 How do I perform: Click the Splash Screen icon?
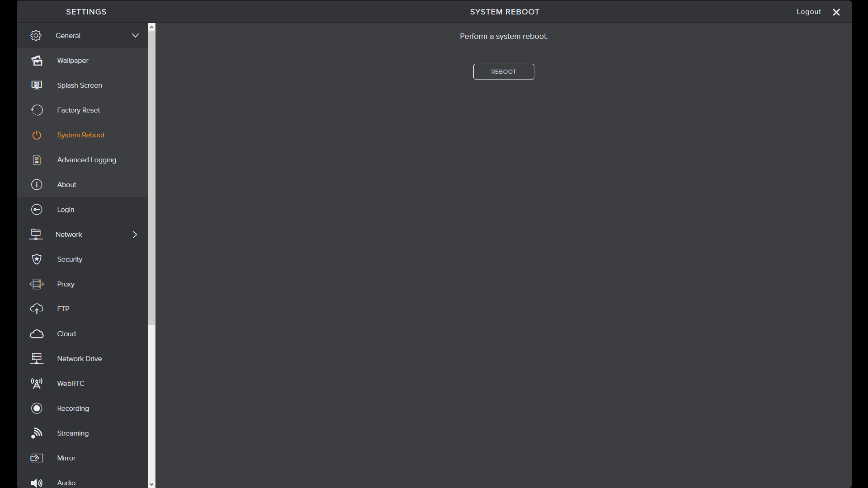(x=37, y=85)
